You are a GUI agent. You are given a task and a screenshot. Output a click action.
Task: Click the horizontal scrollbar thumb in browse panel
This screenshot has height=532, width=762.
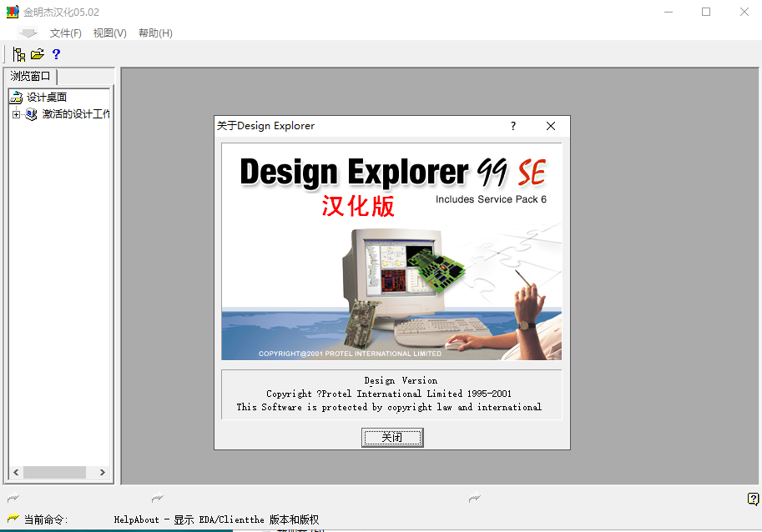54,473
